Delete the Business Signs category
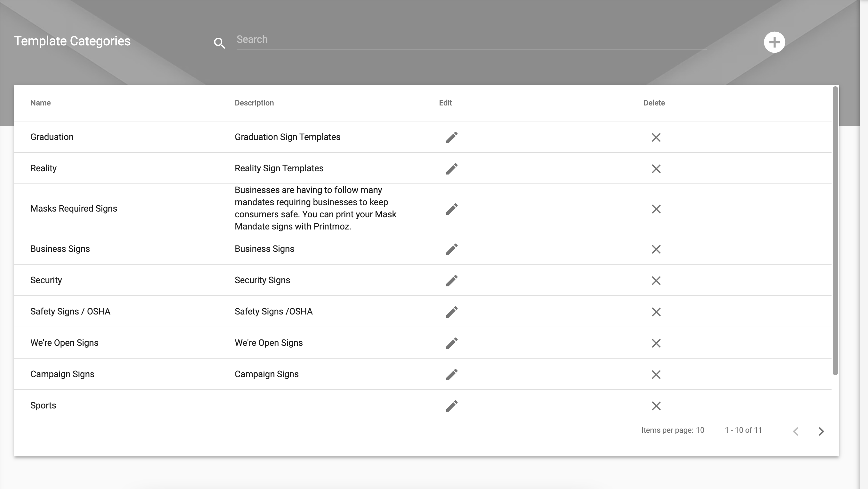Viewport: 868px width, 489px height. pos(656,249)
